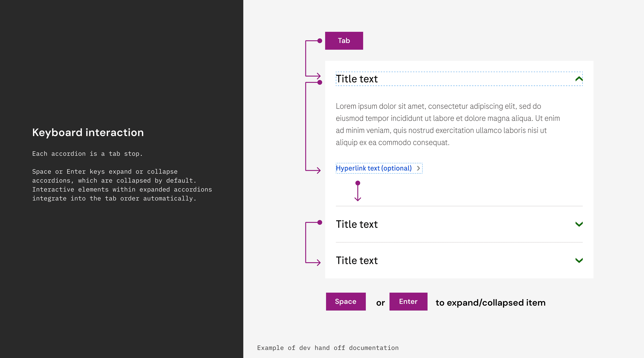Viewport: 644px width, 358px height.
Task: Click the arrowhead pointing at first title
Action: coord(318,76)
